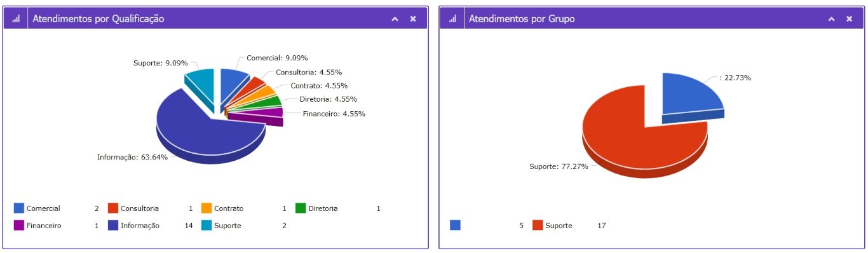Image resolution: width=868 pixels, height=253 pixels.
Task: Click the chart icon in the Atendimentos por Grupo header
Action: (452, 19)
